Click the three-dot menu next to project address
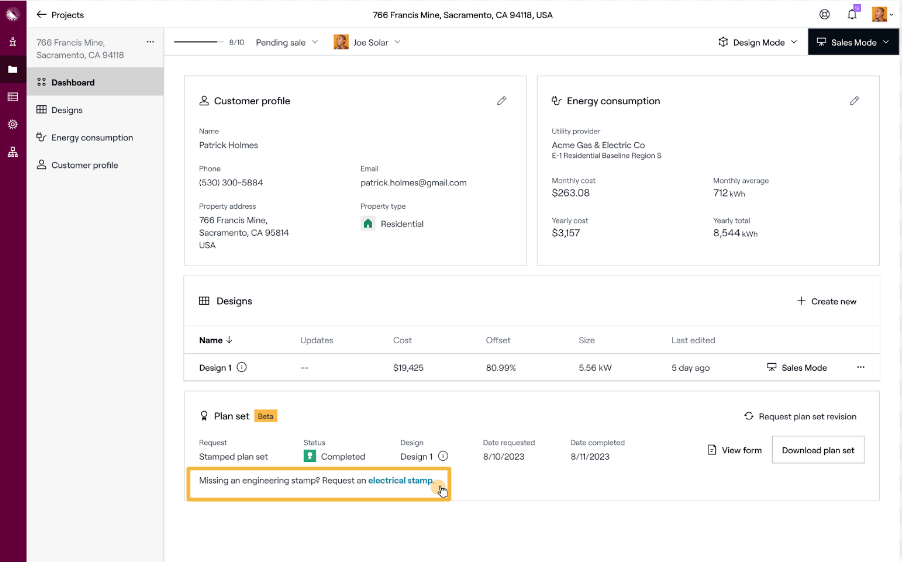 click(x=151, y=42)
